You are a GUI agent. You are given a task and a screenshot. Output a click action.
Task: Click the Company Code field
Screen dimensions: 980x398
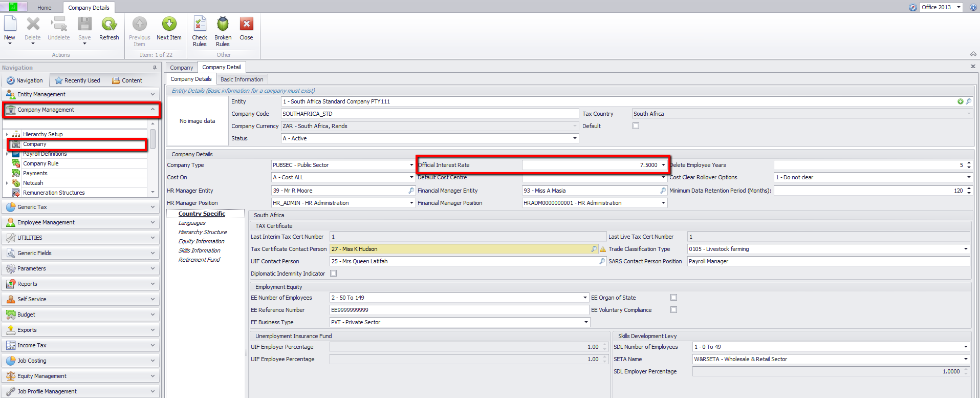point(430,114)
